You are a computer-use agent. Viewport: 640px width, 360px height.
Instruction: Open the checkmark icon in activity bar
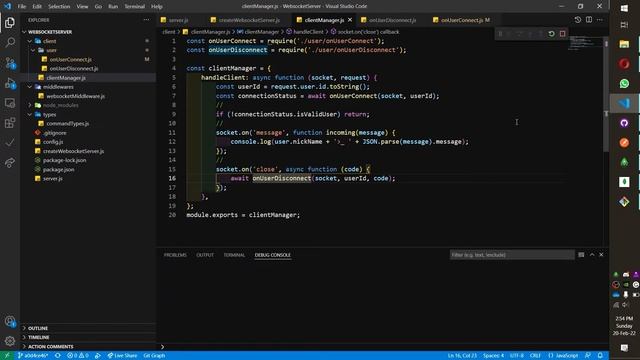tap(10, 142)
